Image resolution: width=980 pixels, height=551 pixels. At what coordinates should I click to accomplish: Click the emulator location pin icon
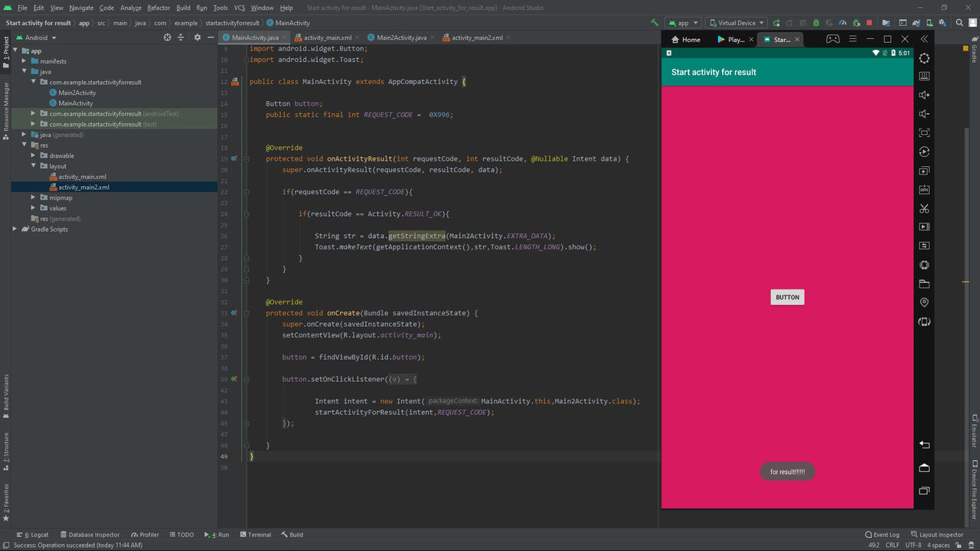tap(924, 303)
